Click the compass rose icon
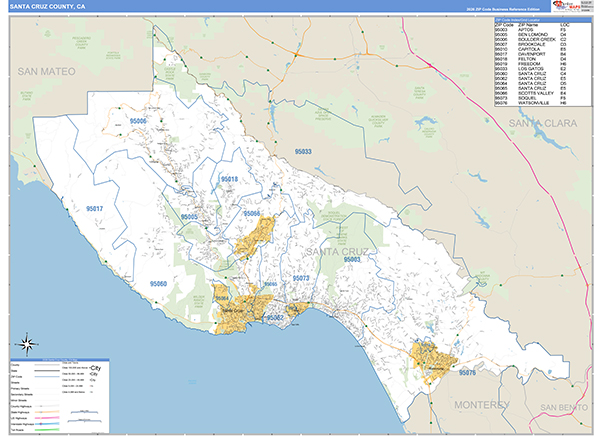Viewport: 600px width, 436px height. pyautogui.click(x=27, y=343)
